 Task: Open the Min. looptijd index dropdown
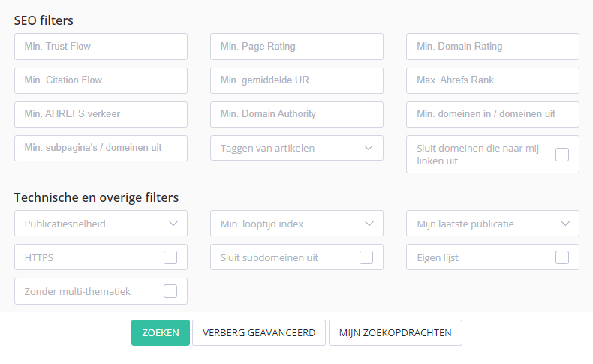point(297,224)
